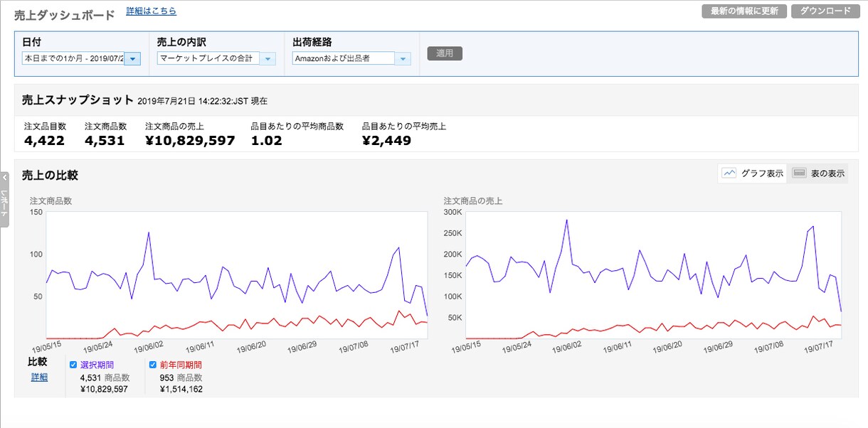The image size is (868, 428).
Task: Click the line graph icon beside グラフ表示
Action: 729,173
